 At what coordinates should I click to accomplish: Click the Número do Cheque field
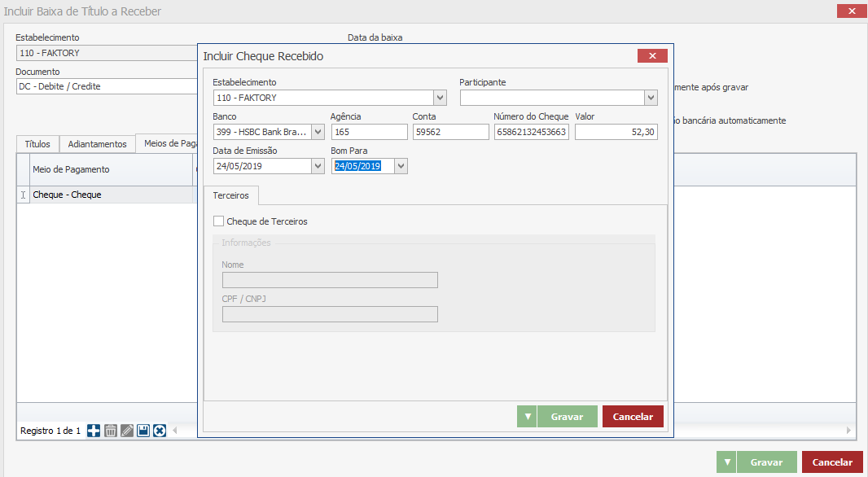tap(532, 132)
